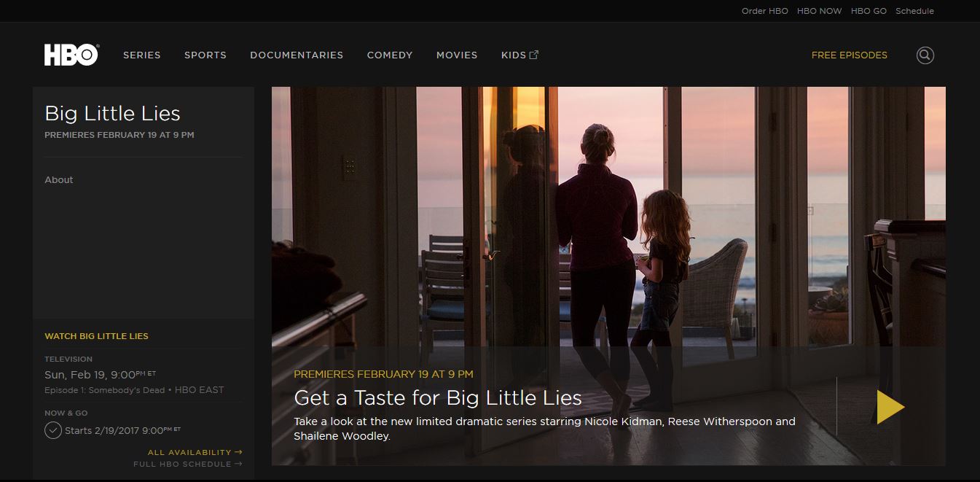Click the NOW & GO checkmark circle icon

coord(52,429)
